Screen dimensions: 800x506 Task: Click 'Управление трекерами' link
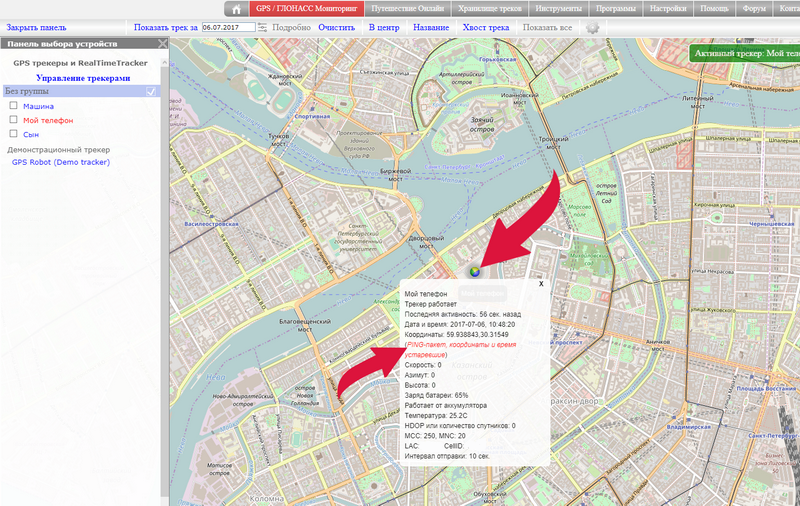[82, 77]
